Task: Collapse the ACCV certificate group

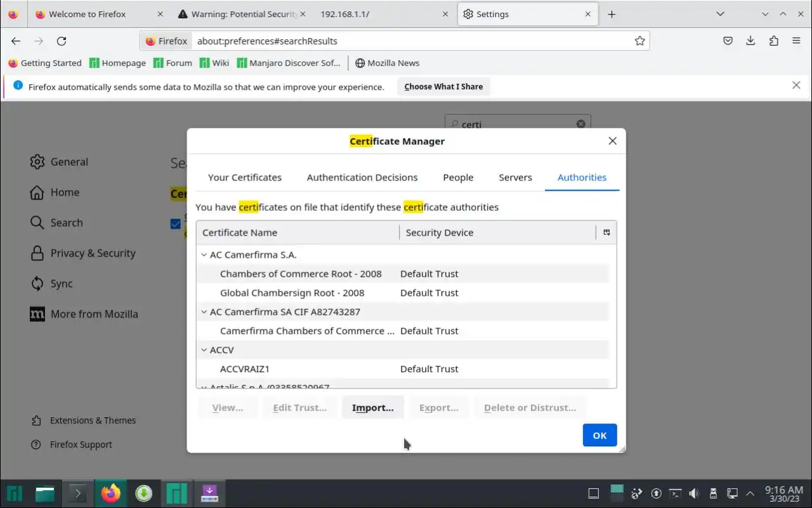Action: [204, 350]
